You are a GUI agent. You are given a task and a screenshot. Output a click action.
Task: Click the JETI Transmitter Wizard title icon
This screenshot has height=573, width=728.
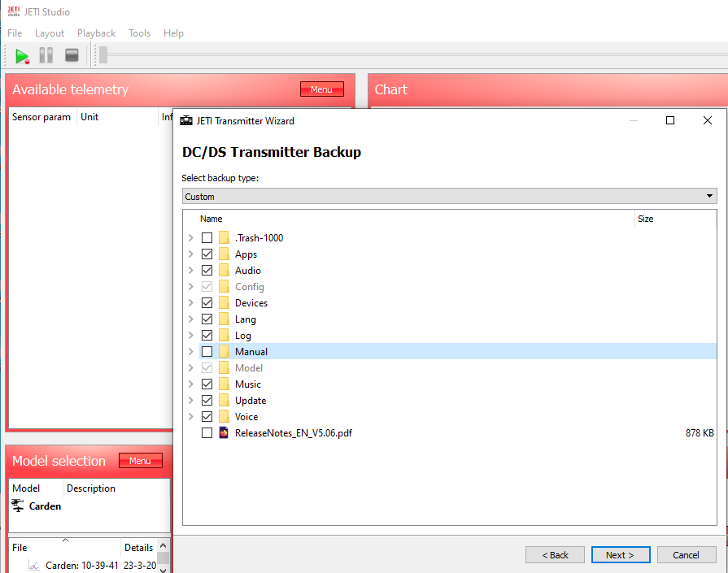(186, 120)
